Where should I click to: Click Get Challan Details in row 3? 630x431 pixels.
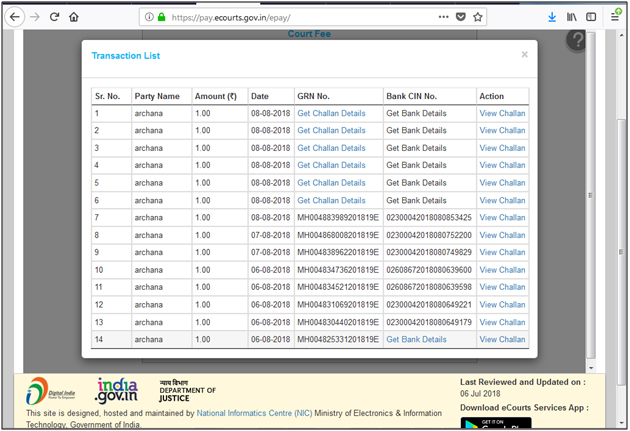(331, 148)
